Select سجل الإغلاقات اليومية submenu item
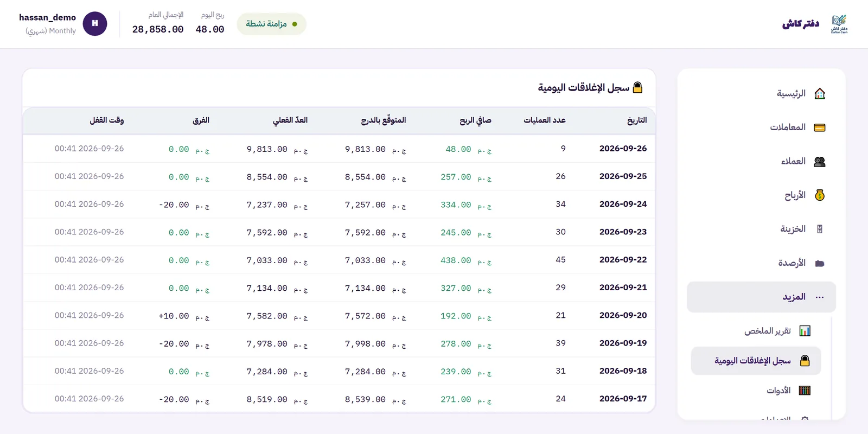Viewport: 868px width, 434px height. (756, 361)
